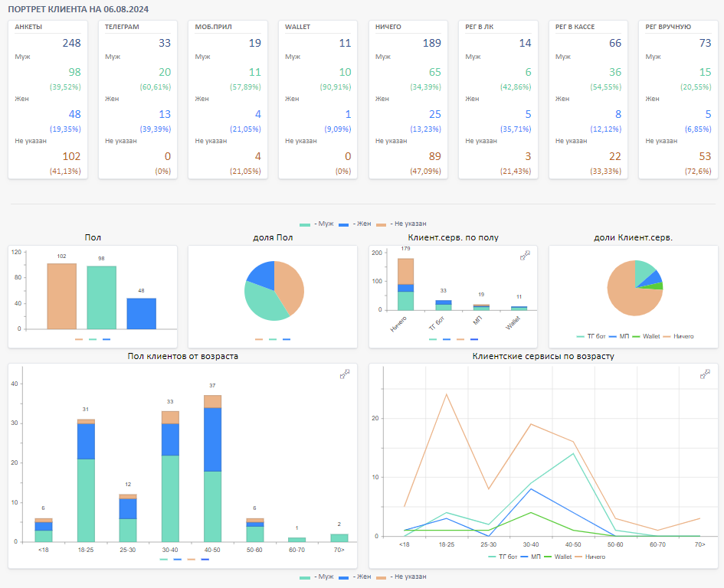Click orange legend marker under Пол bar chart
Screen dimensions: 724x588
coord(79,339)
